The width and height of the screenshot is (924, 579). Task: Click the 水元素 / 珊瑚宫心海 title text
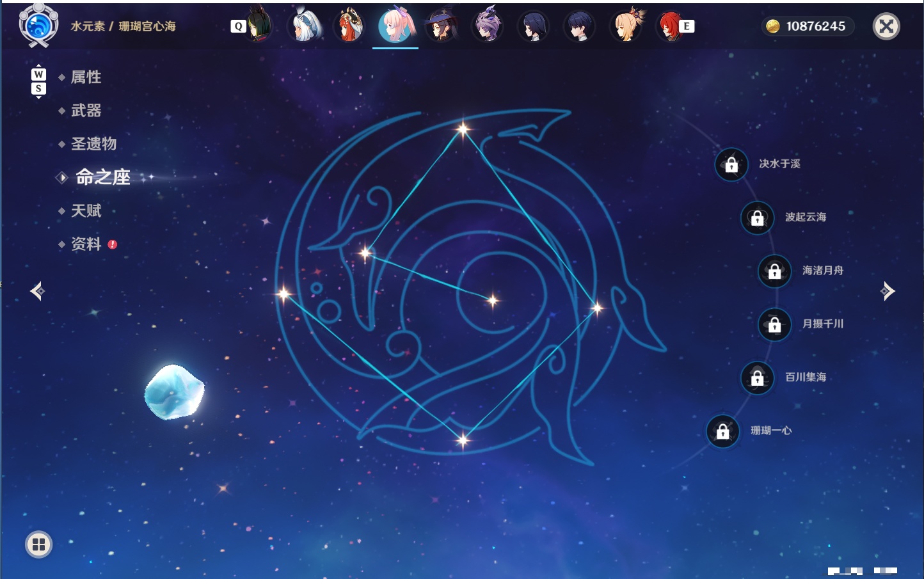coord(123,26)
